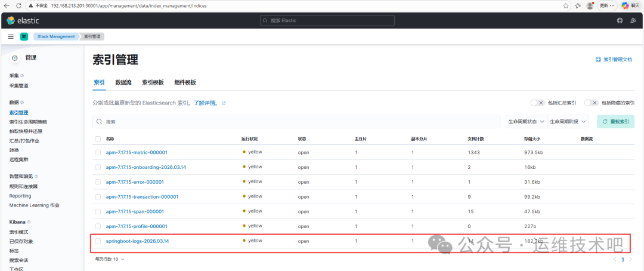644x271 pixels.
Task: Check apm-7.17.15-transaction-000001 row checkbox
Action: pos(98,197)
